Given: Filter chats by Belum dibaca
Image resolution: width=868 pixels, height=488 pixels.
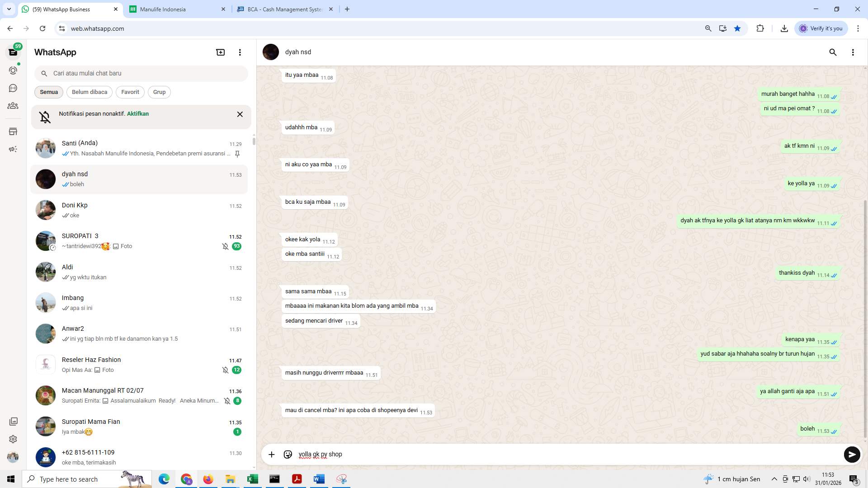Looking at the screenshot, I should point(89,92).
